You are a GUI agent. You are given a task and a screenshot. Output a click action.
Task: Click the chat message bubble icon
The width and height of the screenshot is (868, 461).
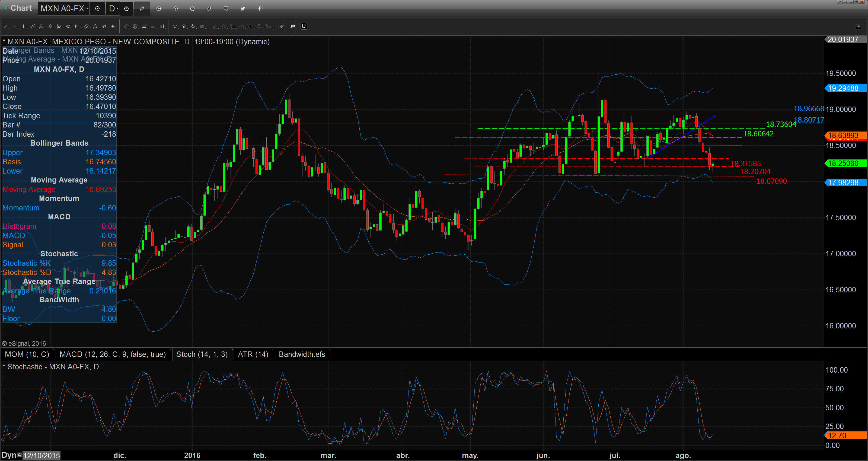click(x=226, y=8)
